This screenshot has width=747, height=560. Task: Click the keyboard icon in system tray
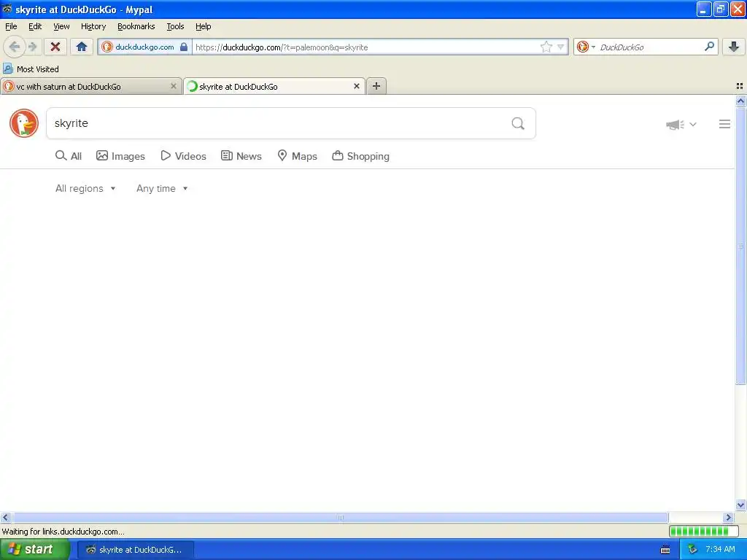(x=665, y=550)
